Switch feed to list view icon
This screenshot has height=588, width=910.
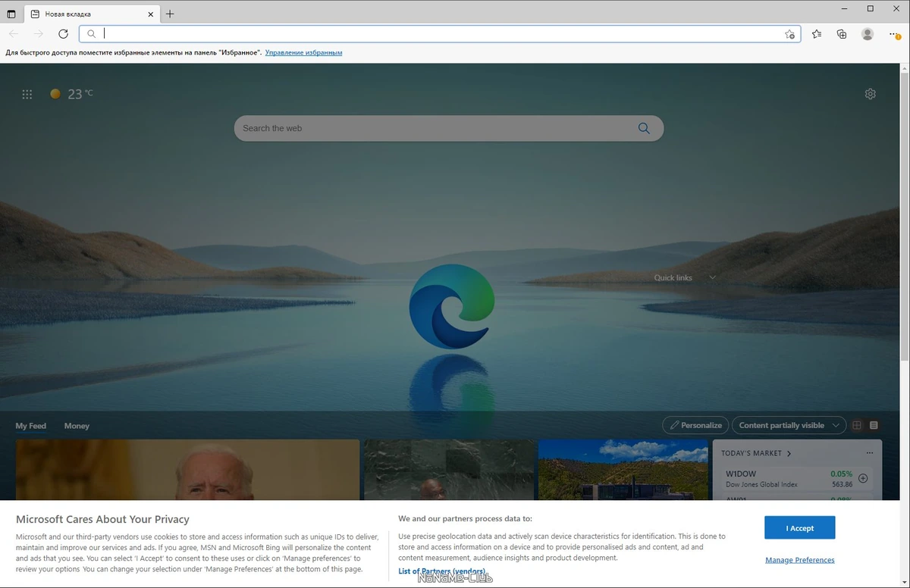pos(874,425)
